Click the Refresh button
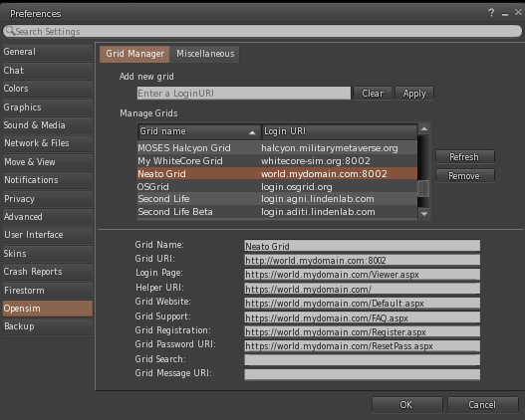The height and width of the screenshot is (420, 525). point(465,157)
